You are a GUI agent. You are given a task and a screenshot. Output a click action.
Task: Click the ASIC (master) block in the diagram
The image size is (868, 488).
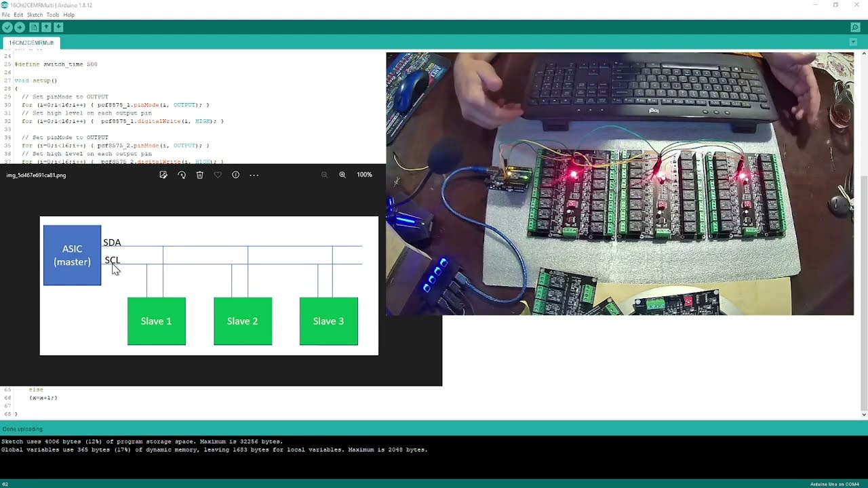pyautogui.click(x=73, y=256)
